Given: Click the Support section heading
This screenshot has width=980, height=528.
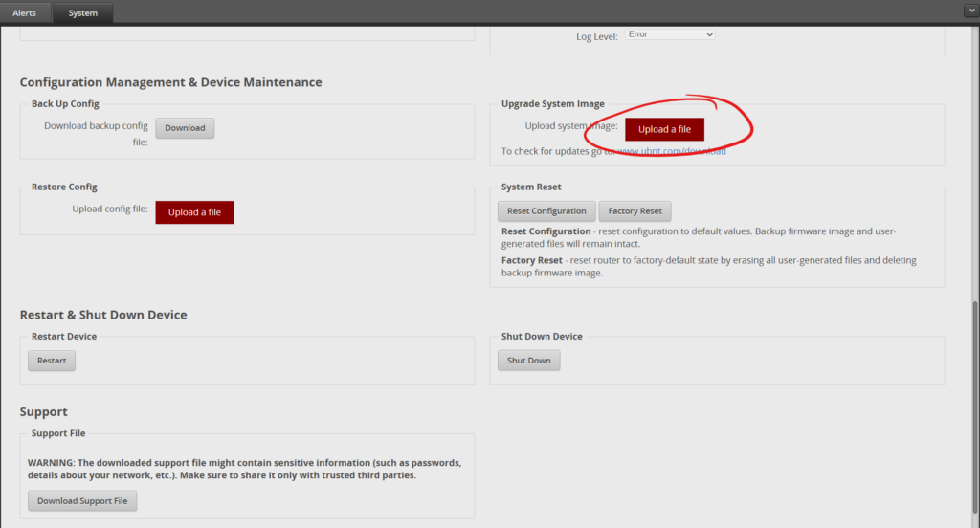Looking at the screenshot, I should click(x=44, y=412).
